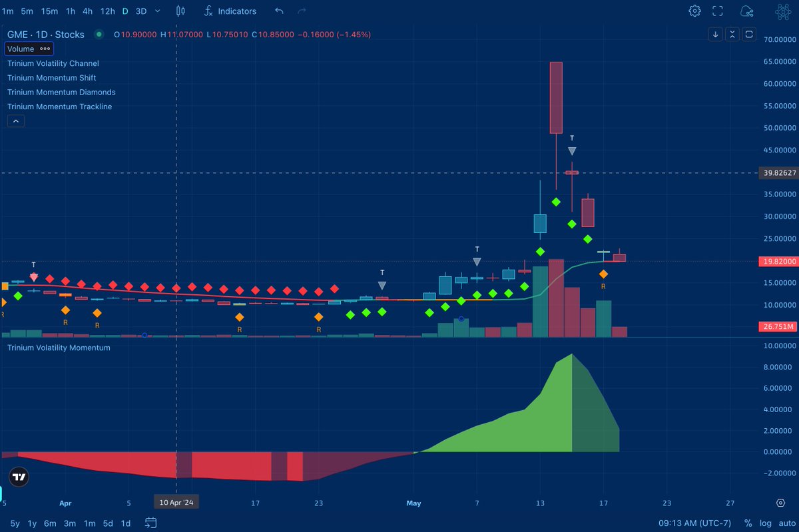Set date range to 1d
The width and height of the screenshot is (799, 532).
[x=125, y=523]
